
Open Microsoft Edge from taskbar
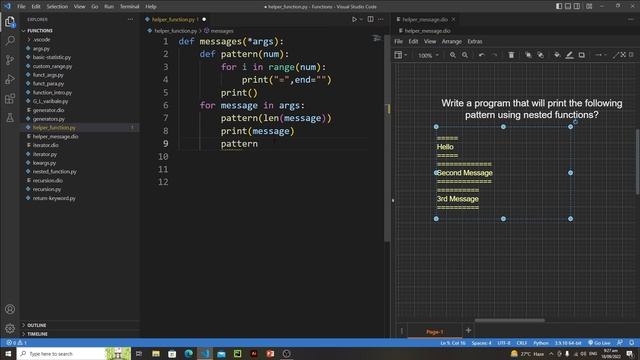pyautogui.click(x=189, y=353)
